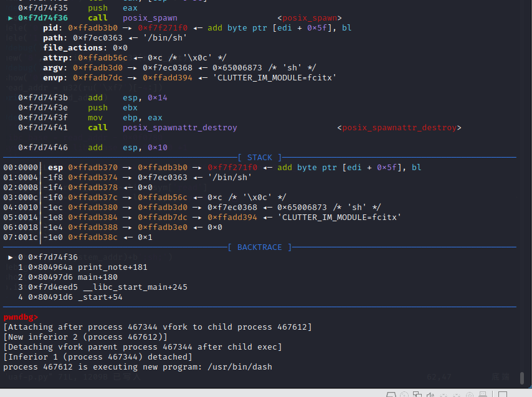Click the 'New inferior 2 (process 467612)' line

85,337
